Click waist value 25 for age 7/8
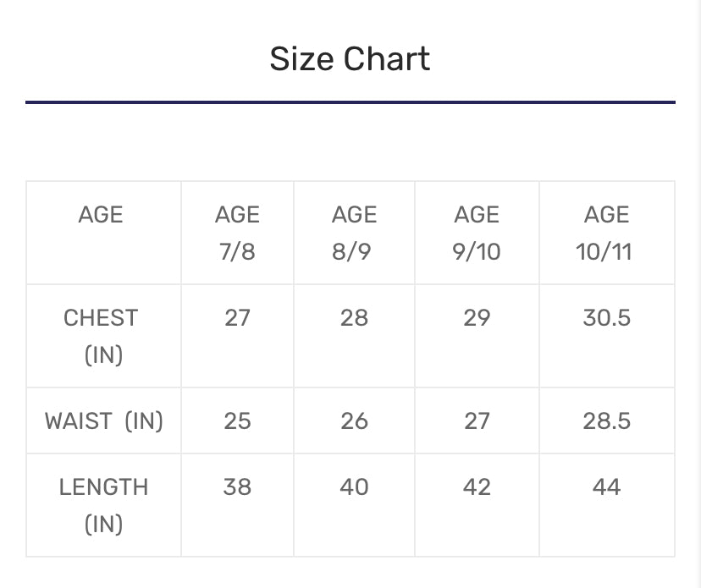Viewport: 701px width, 588px height. click(x=237, y=420)
